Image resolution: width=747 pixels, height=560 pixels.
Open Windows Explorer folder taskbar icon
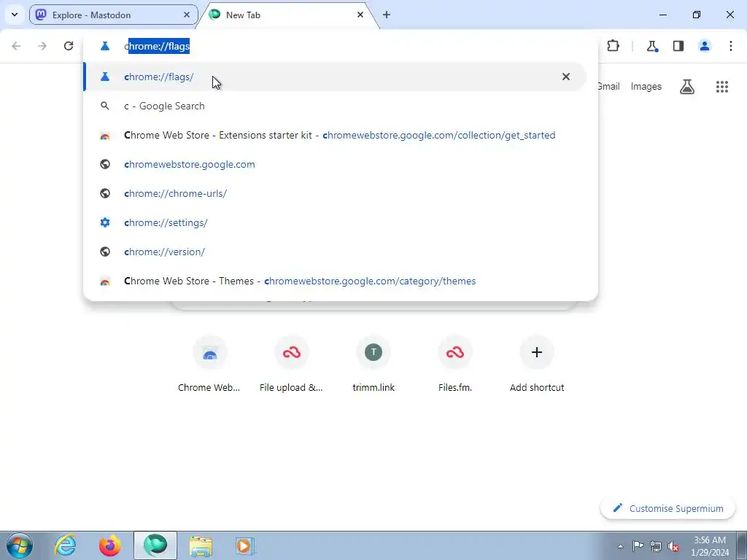click(x=201, y=545)
